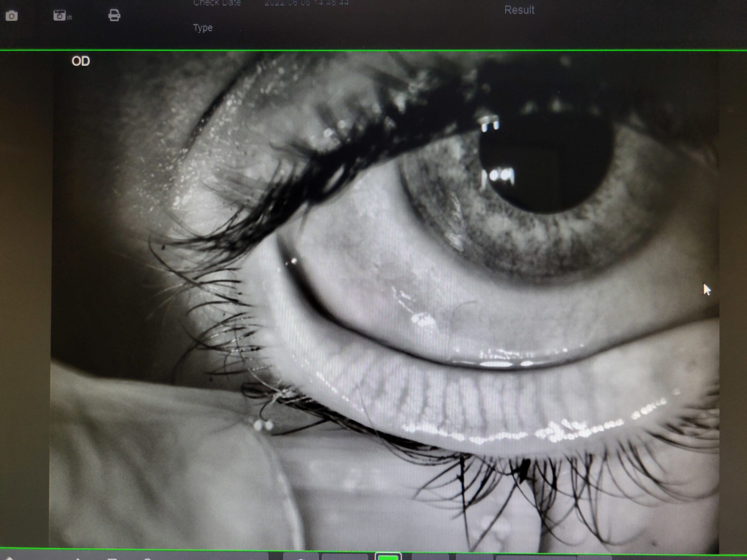Select the green highlighted thumbnail at bottom
Screen dimensions: 747x560
coord(388,557)
